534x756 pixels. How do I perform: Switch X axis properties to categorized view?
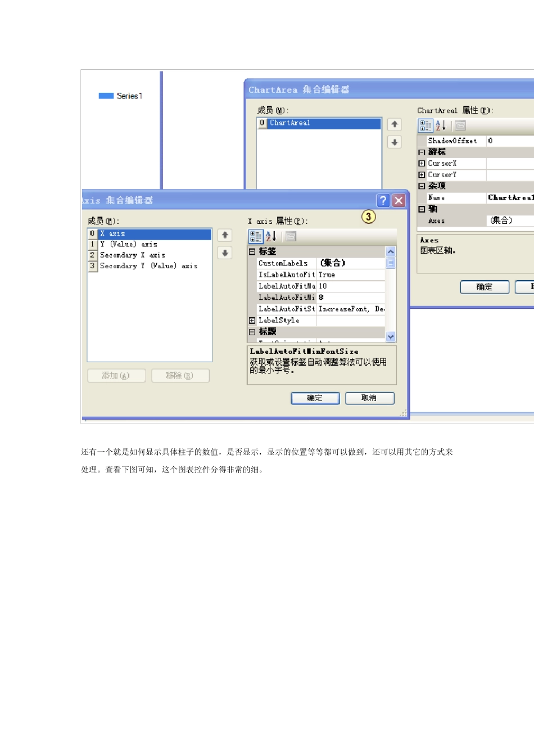(x=256, y=236)
